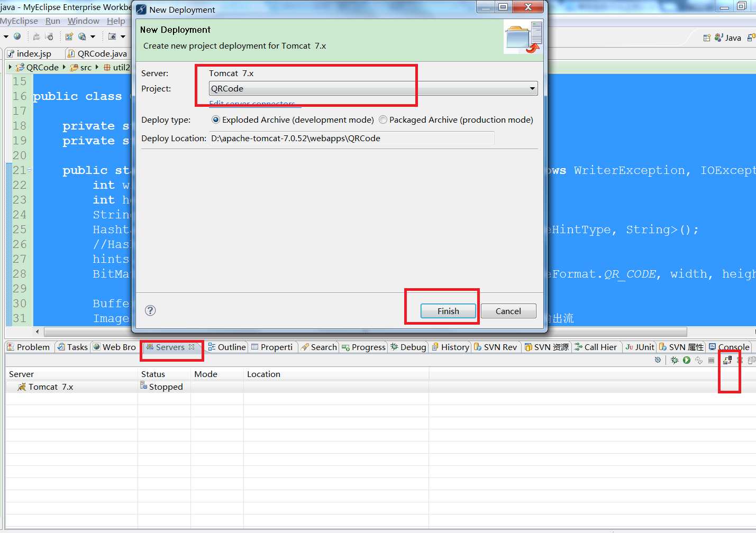Click the Tomcat cat icon in server row
This screenshot has height=533, width=756.
(22, 387)
